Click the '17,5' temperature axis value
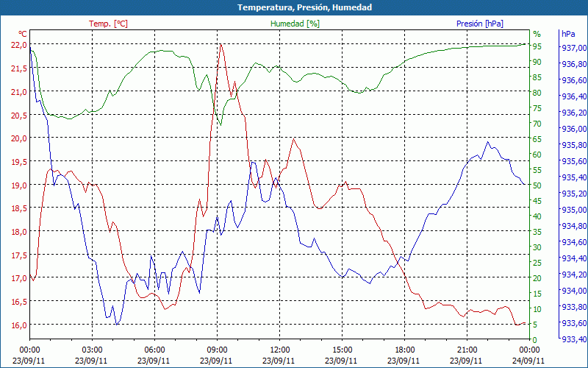588x368 pixels. [19, 255]
